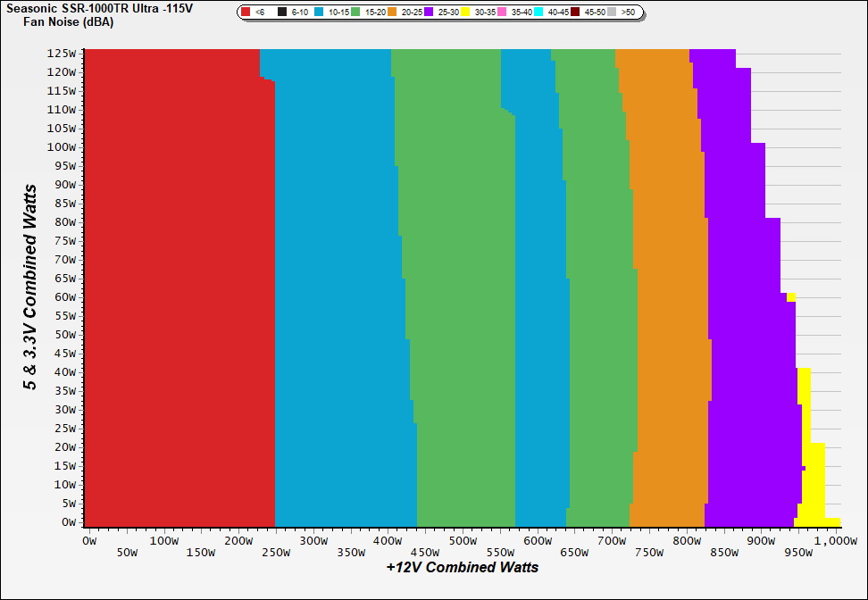868x600 pixels.
Task: Click the gray >50 legend swatch
Action: pyautogui.click(x=613, y=12)
